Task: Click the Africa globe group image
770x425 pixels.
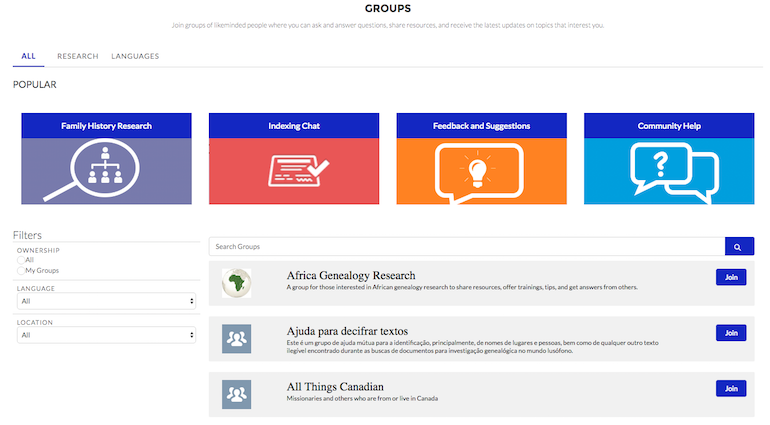Action: click(x=236, y=283)
